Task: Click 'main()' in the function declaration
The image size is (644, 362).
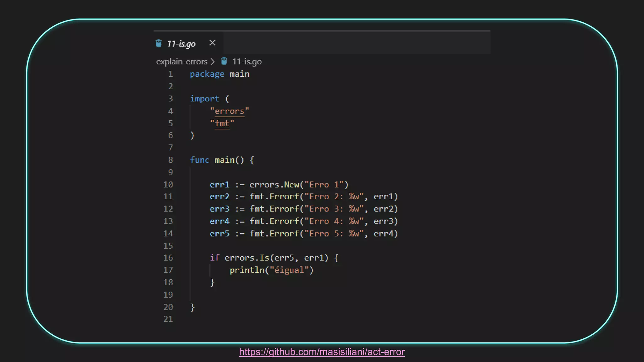Action: click(229, 160)
